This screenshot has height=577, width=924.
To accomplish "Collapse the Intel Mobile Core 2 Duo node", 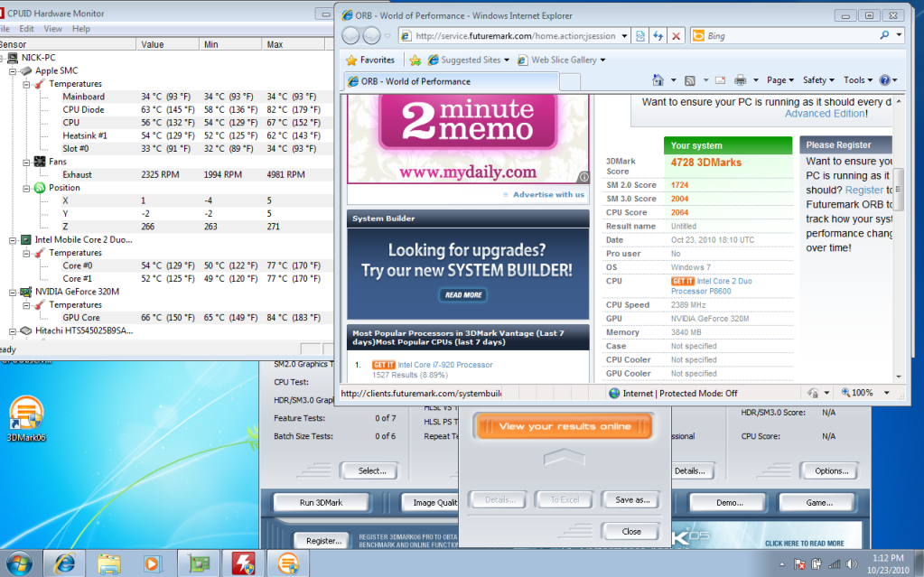I will tap(13, 240).
